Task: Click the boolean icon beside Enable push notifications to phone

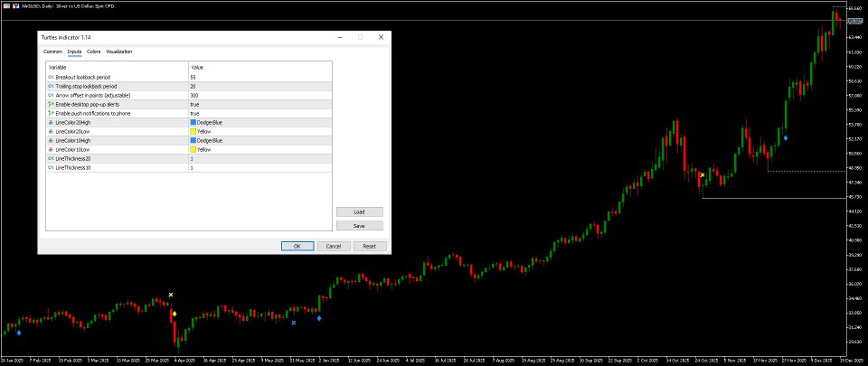Action: [51, 113]
